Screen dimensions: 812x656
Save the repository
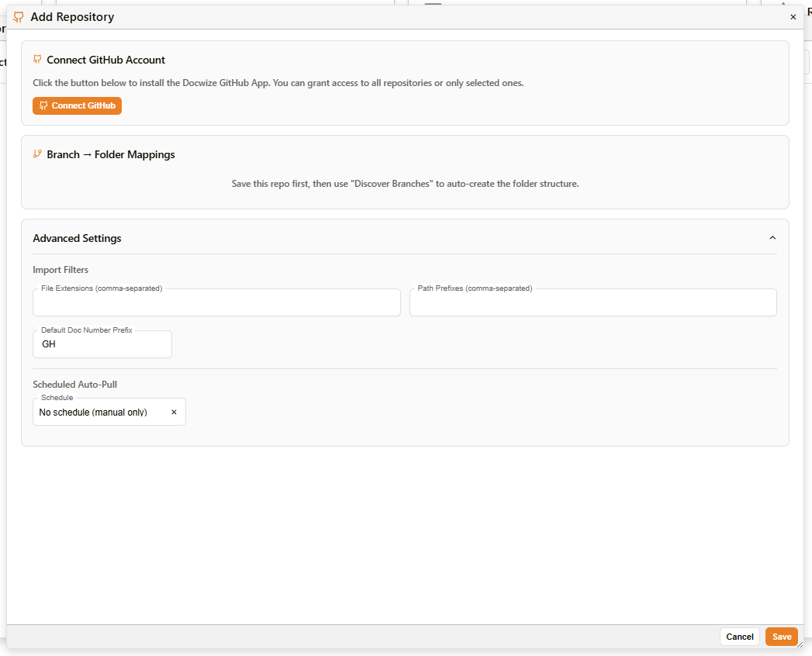point(782,637)
